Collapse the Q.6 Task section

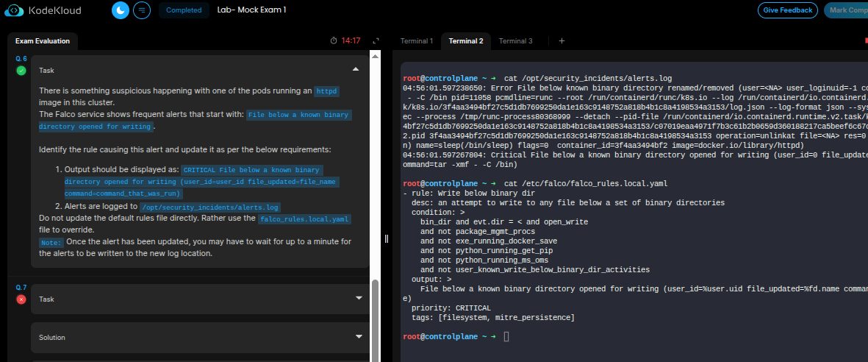(x=356, y=70)
